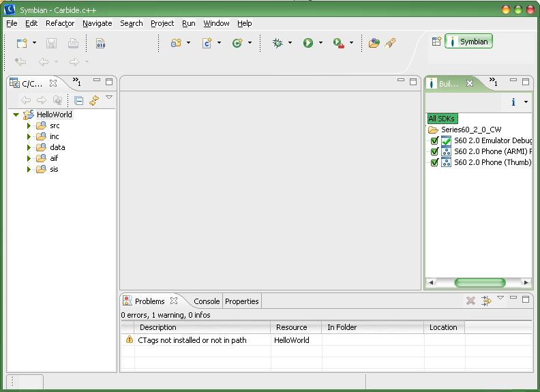Open the File menu
This screenshot has height=392, width=540.
12,23
